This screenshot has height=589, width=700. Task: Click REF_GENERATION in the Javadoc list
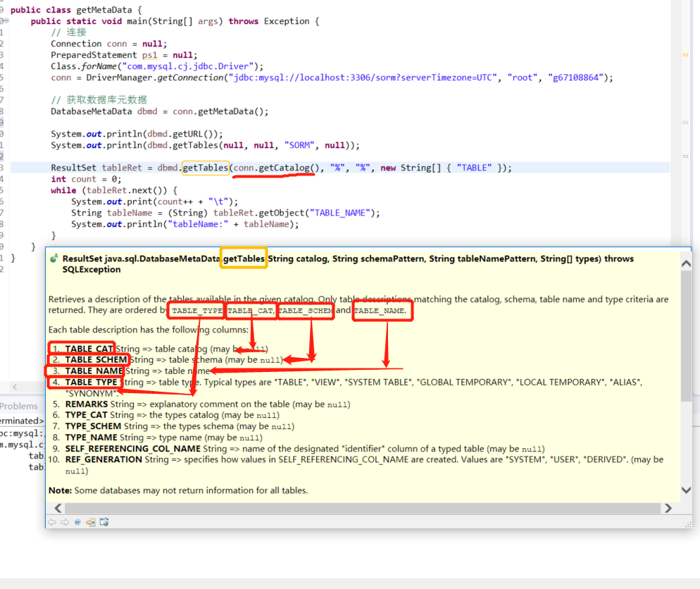(x=104, y=459)
